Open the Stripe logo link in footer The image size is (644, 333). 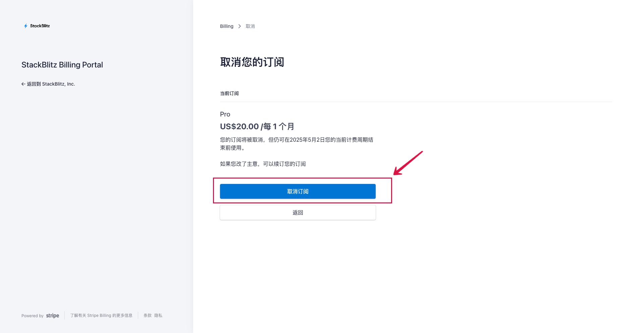[x=53, y=316]
